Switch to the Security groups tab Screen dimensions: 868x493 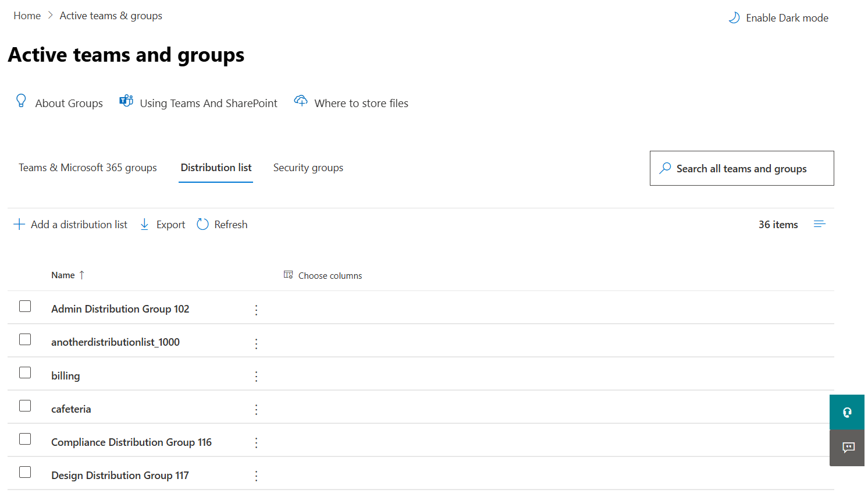coord(308,168)
